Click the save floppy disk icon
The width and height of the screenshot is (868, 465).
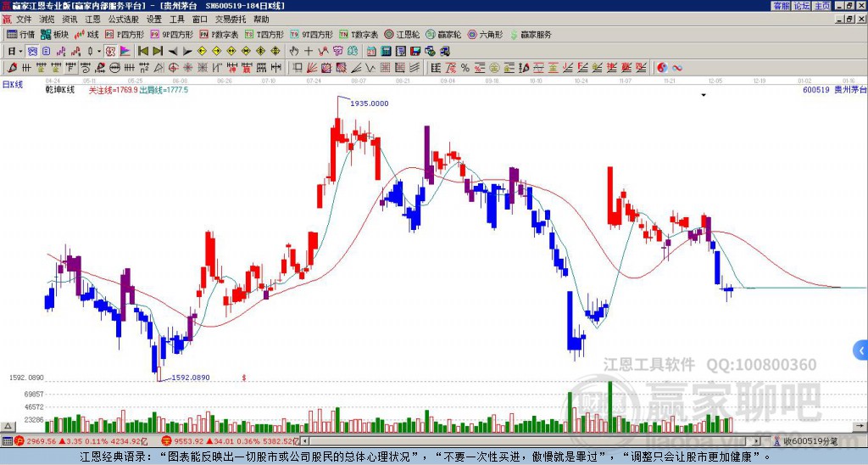click(x=415, y=52)
